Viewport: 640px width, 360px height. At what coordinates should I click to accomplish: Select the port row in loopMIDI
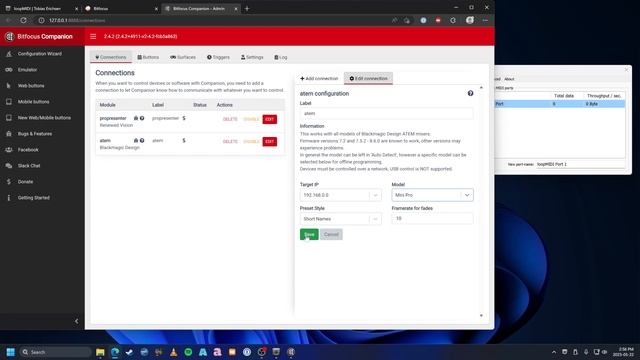(x=560, y=104)
